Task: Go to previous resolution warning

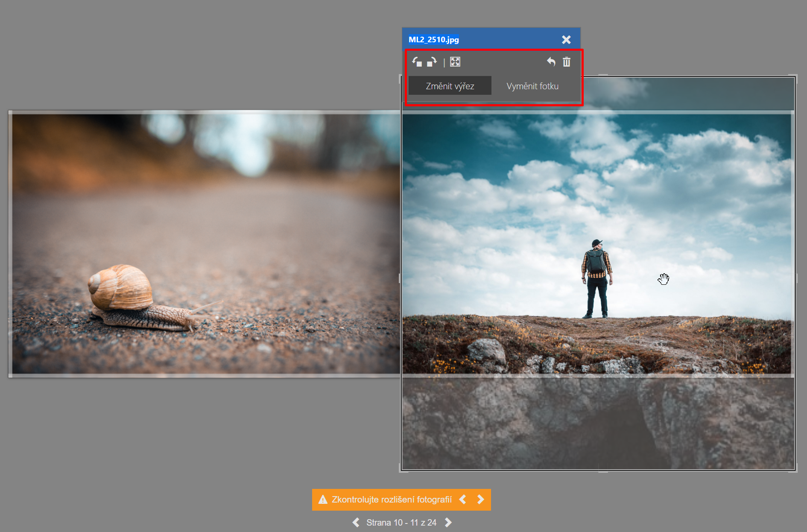Action: click(x=463, y=500)
